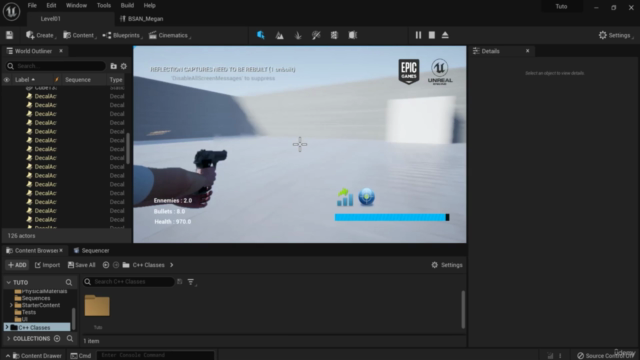Open the Content Drawer
This screenshot has width=640, height=360.
coord(37,356)
